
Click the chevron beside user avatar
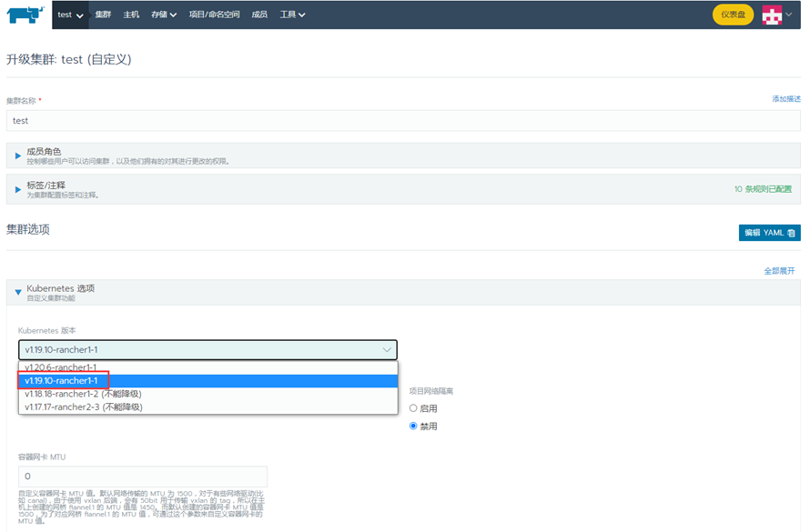(x=789, y=15)
